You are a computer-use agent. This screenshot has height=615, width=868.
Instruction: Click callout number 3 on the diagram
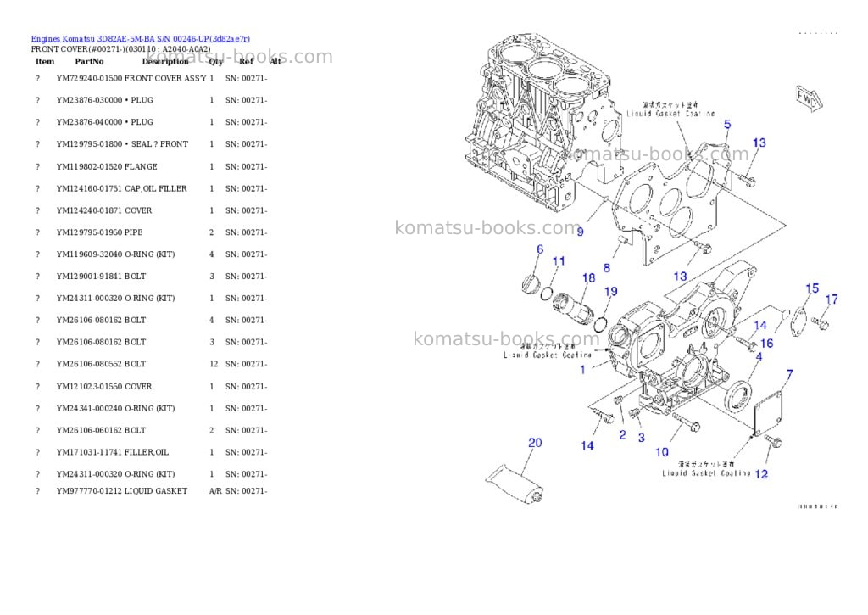641,438
